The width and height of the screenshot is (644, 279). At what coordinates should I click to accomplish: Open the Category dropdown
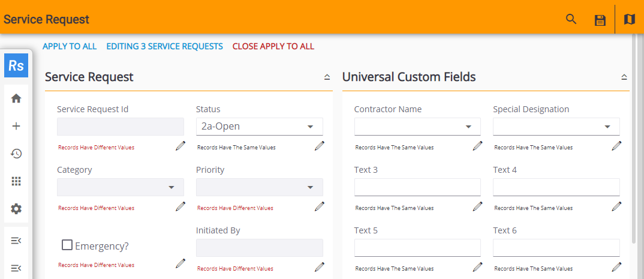(x=121, y=187)
